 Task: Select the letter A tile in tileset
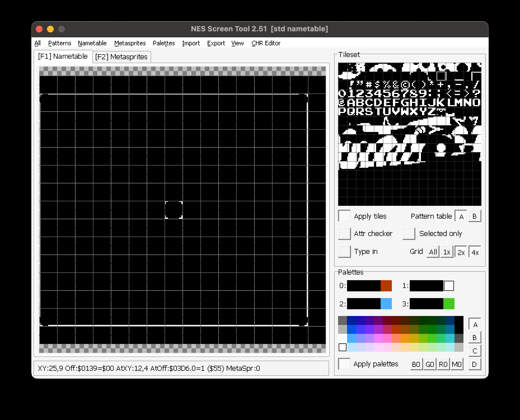(351, 102)
